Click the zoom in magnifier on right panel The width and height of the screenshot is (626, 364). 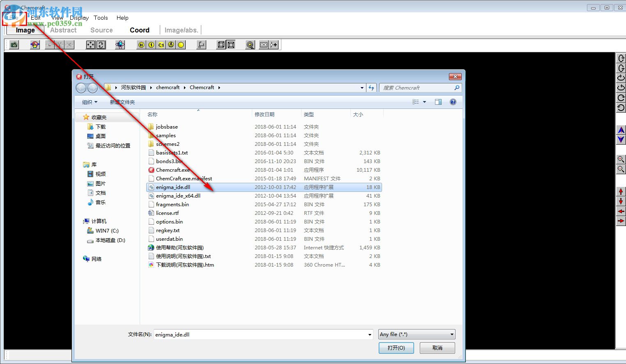[621, 159]
